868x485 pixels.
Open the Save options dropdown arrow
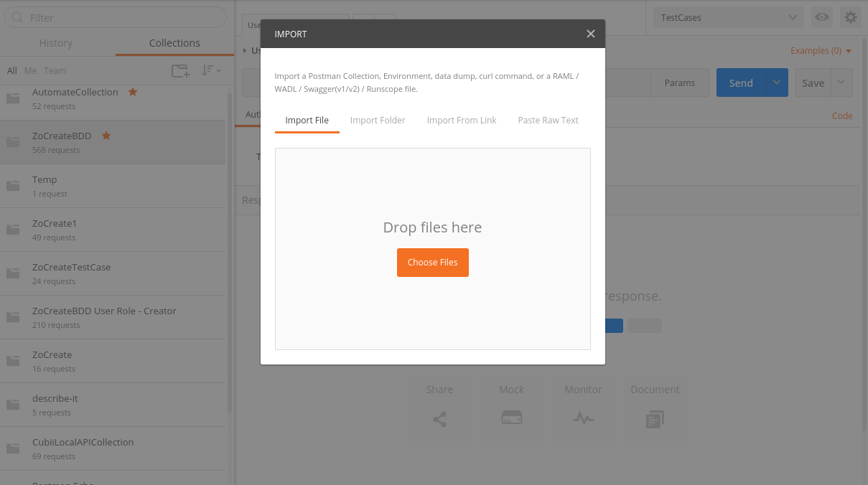[842, 83]
